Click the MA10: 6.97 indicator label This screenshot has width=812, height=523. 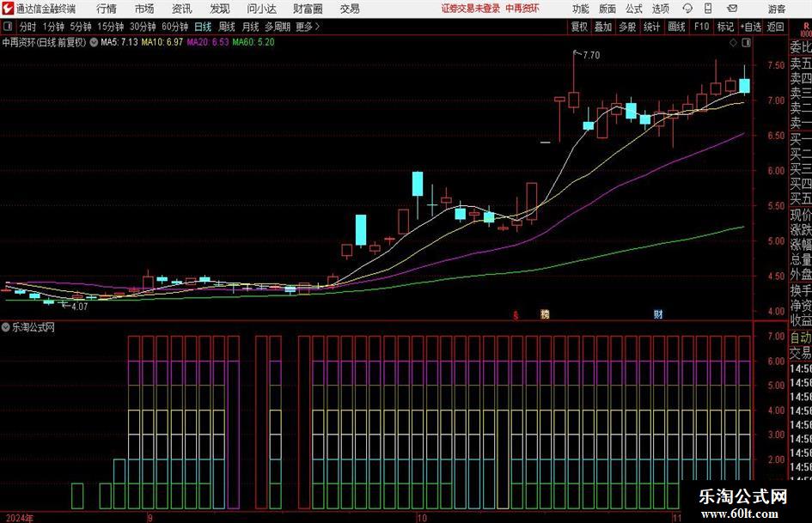[x=162, y=42]
